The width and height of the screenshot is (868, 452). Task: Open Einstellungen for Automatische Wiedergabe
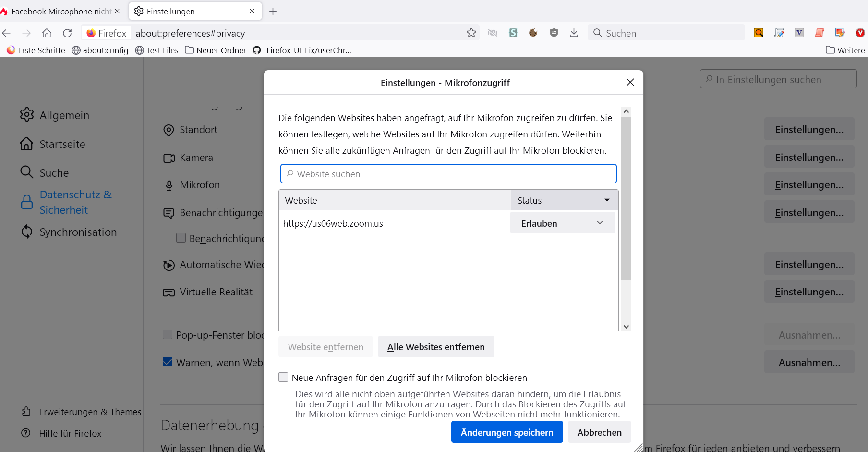809,264
